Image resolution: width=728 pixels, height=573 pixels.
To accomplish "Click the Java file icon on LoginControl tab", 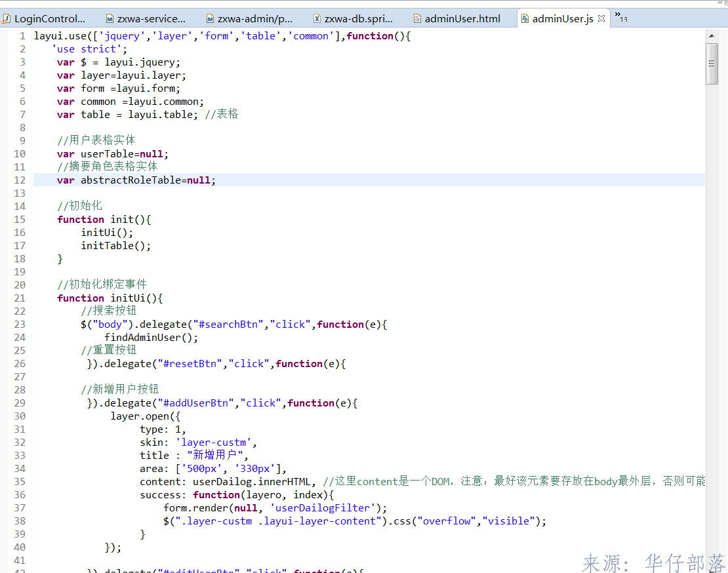I will pyautogui.click(x=6, y=18).
